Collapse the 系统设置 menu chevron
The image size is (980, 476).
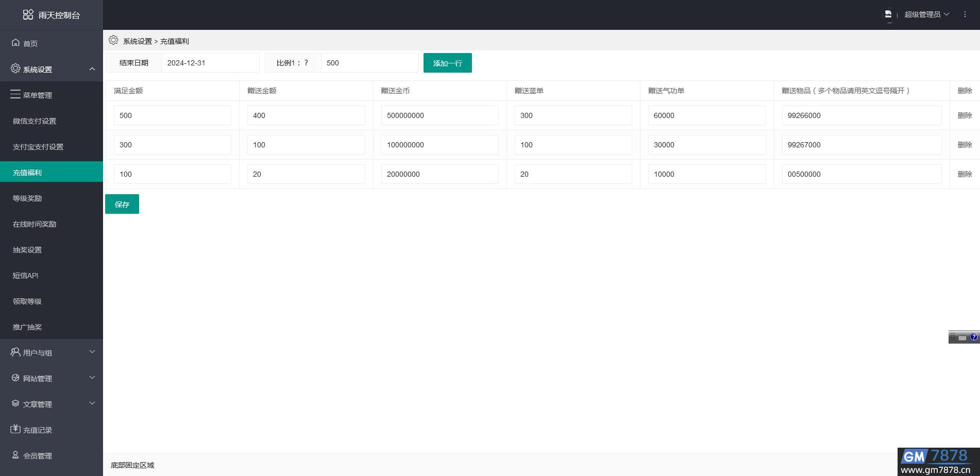click(92, 69)
